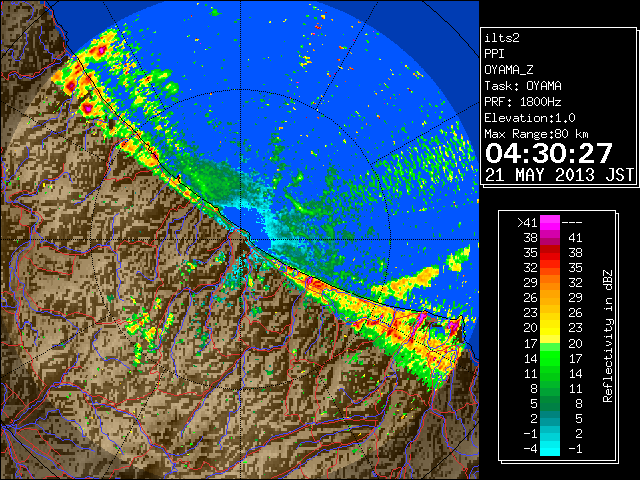Select the "OYAMA_Z" product label
This screenshot has width=640, height=480.
(x=509, y=70)
